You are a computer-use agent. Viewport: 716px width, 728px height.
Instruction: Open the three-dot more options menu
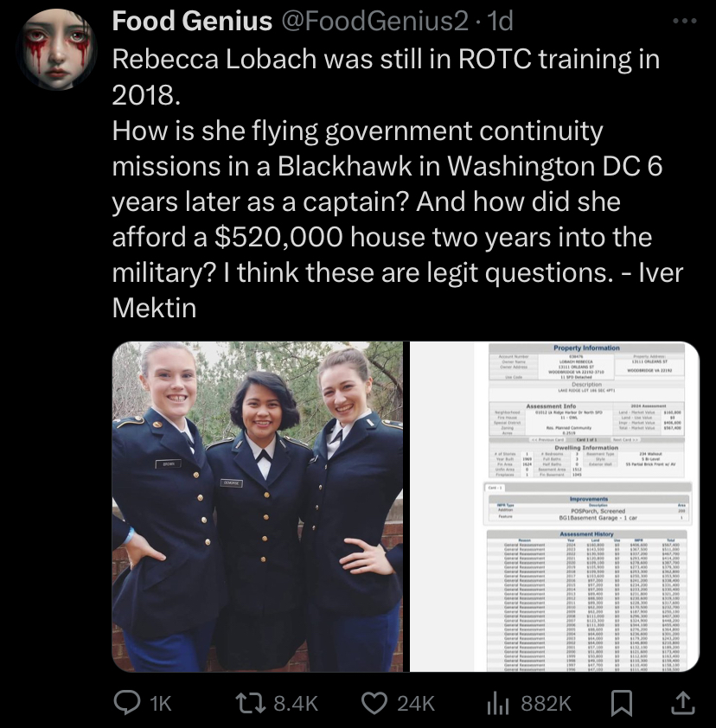[684, 21]
